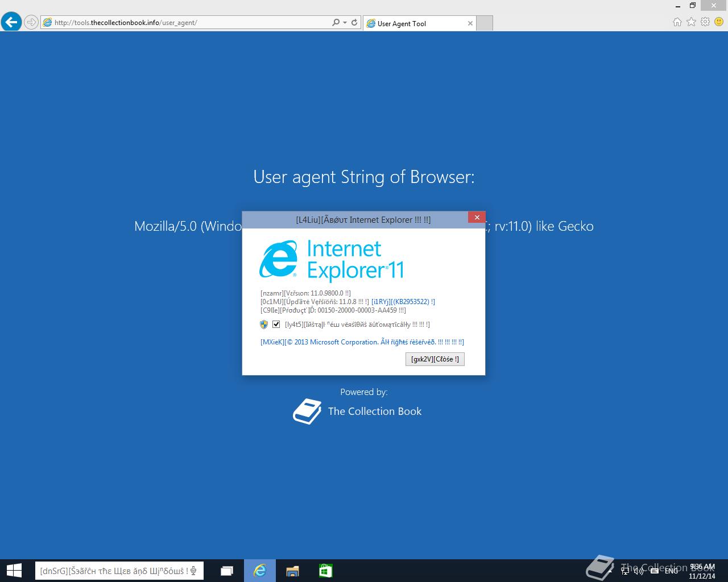Click the network icon in system tray
The height and width of the screenshot is (582, 728).
click(x=625, y=571)
